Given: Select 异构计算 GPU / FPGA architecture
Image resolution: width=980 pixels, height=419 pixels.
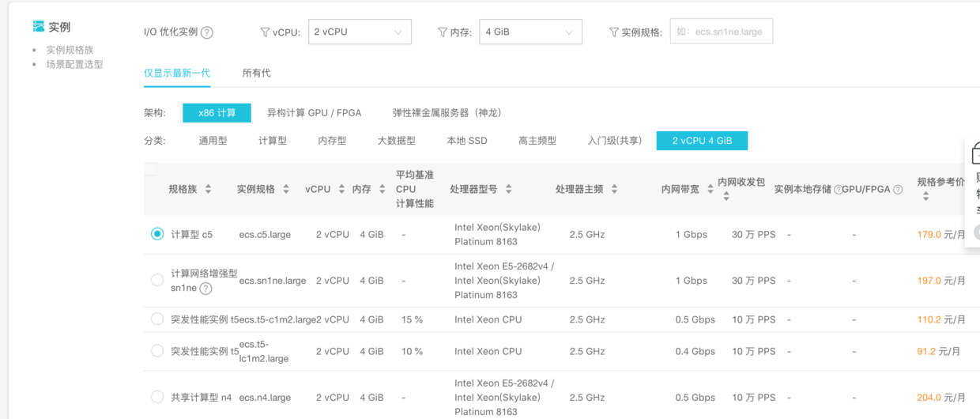Looking at the screenshot, I should pos(314,113).
